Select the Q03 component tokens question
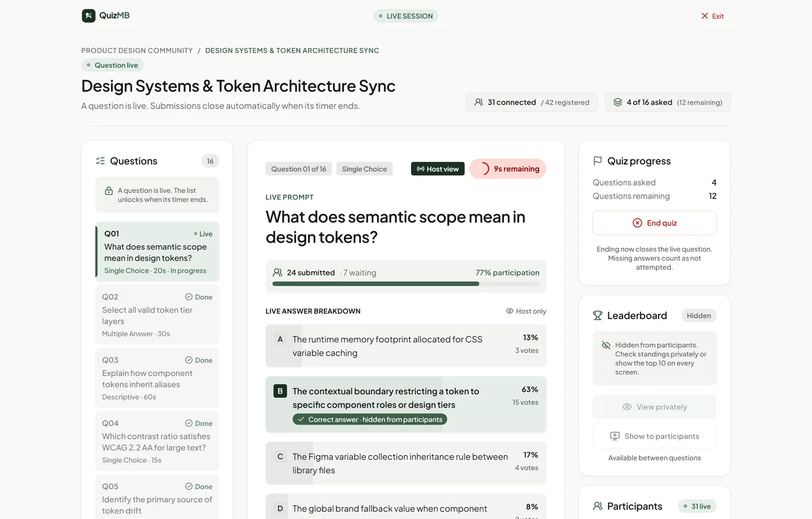Image resolution: width=812 pixels, height=519 pixels. [x=157, y=378]
